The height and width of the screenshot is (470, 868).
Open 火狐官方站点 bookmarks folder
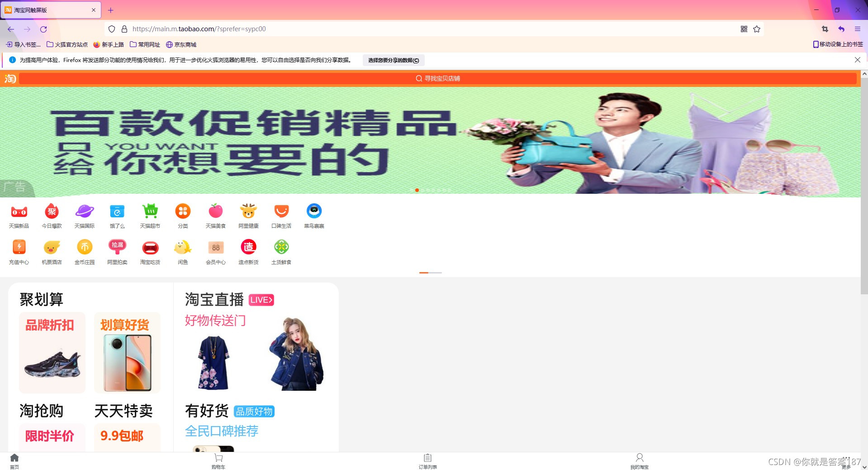[x=67, y=44]
